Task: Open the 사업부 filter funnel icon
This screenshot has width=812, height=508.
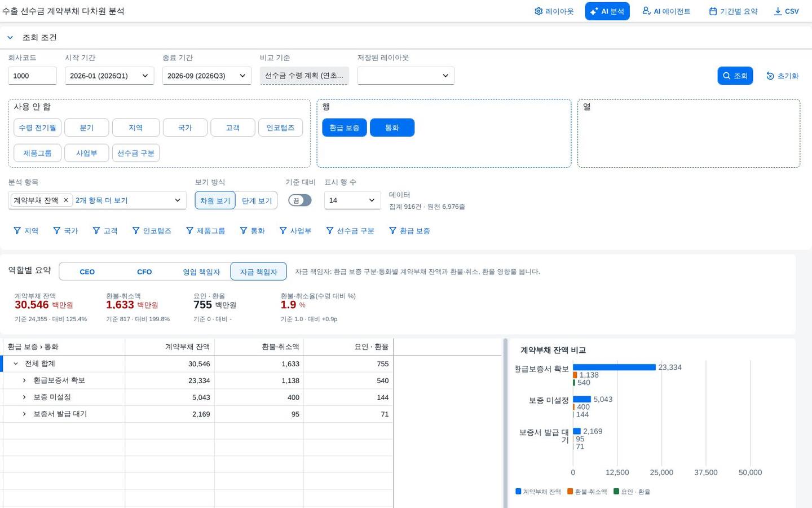Action: click(283, 231)
